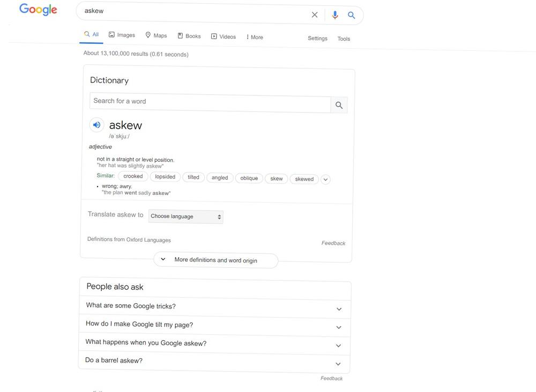
Task: Open the More menu
Action: pos(255,37)
